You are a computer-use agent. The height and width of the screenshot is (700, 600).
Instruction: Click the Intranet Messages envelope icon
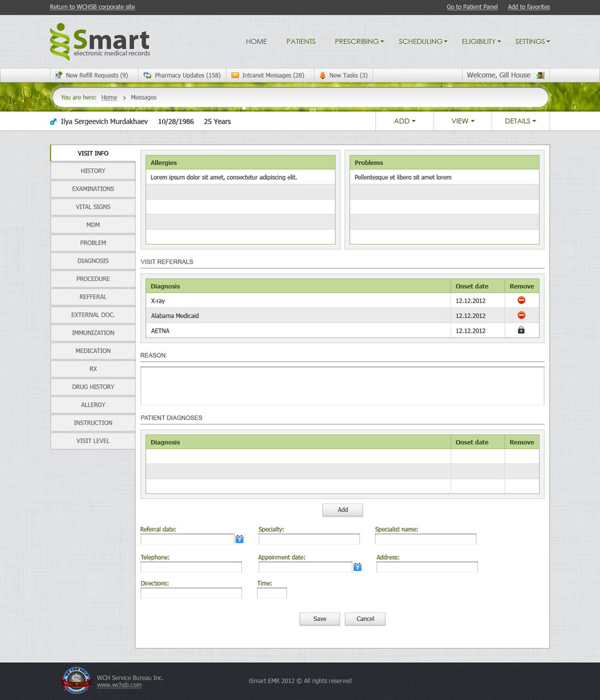point(235,75)
